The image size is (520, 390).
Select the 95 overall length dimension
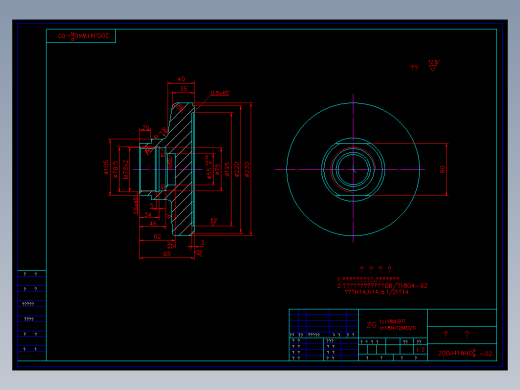(x=167, y=254)
